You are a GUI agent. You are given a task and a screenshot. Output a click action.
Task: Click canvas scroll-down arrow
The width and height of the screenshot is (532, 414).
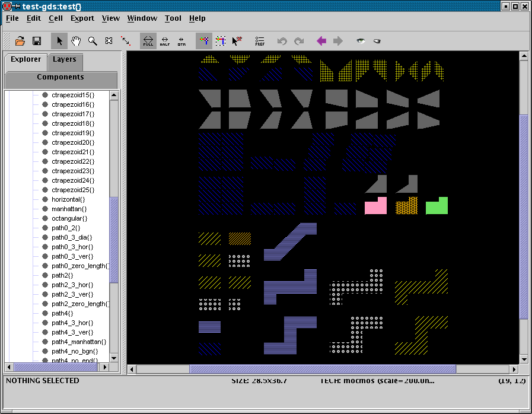click(x=524, y=359)
